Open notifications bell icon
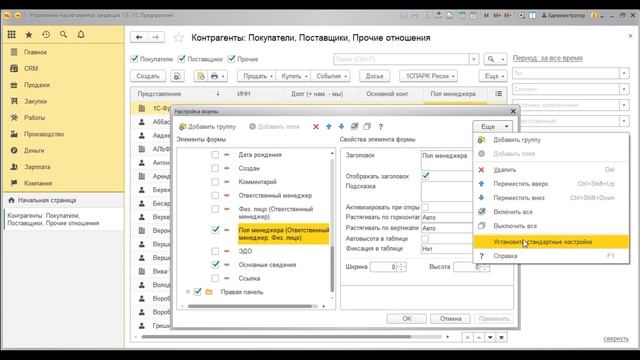Screen dimensions: 640x360 click(x=81, y=35)
